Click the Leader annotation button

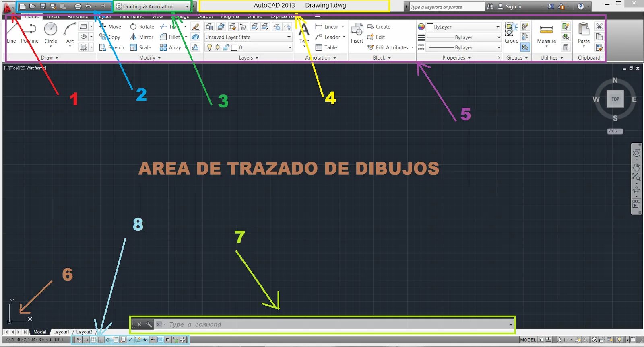[x=328, y=37]
